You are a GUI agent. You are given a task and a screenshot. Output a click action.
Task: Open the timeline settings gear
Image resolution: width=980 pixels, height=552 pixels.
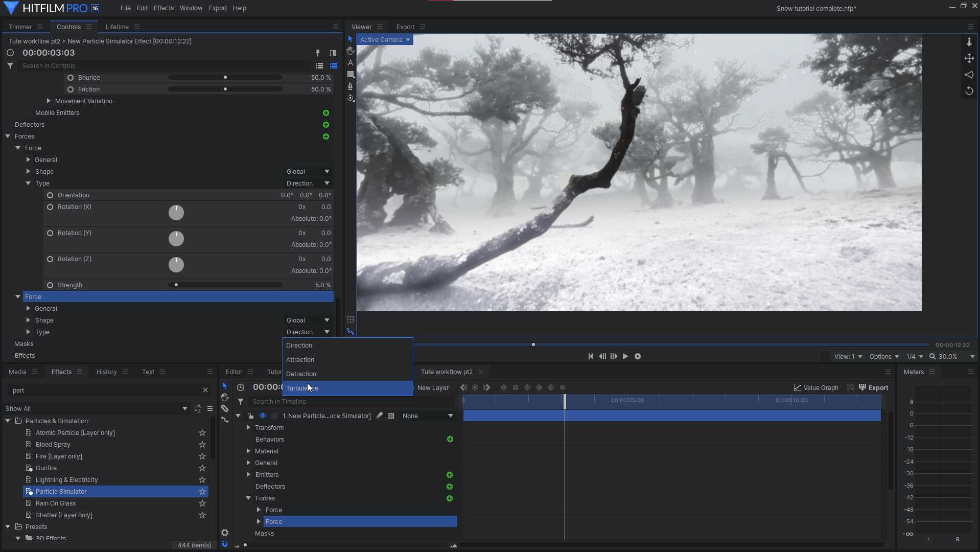(225, 533)
